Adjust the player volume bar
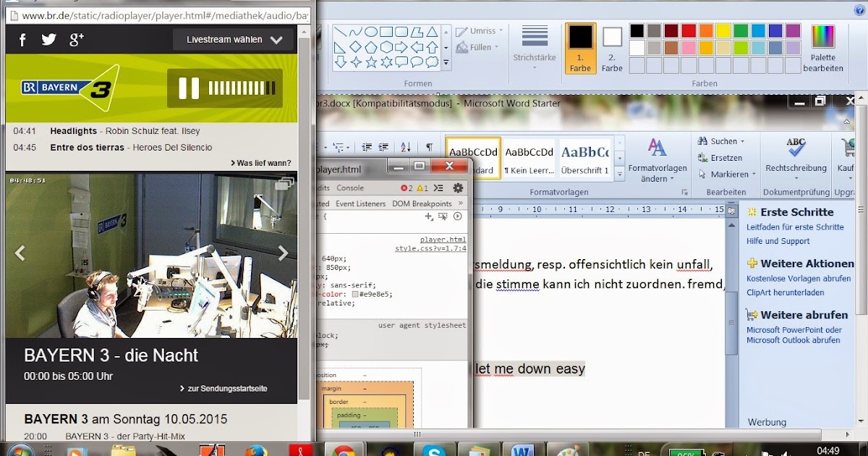868x456 pixels. click(242, 88)
